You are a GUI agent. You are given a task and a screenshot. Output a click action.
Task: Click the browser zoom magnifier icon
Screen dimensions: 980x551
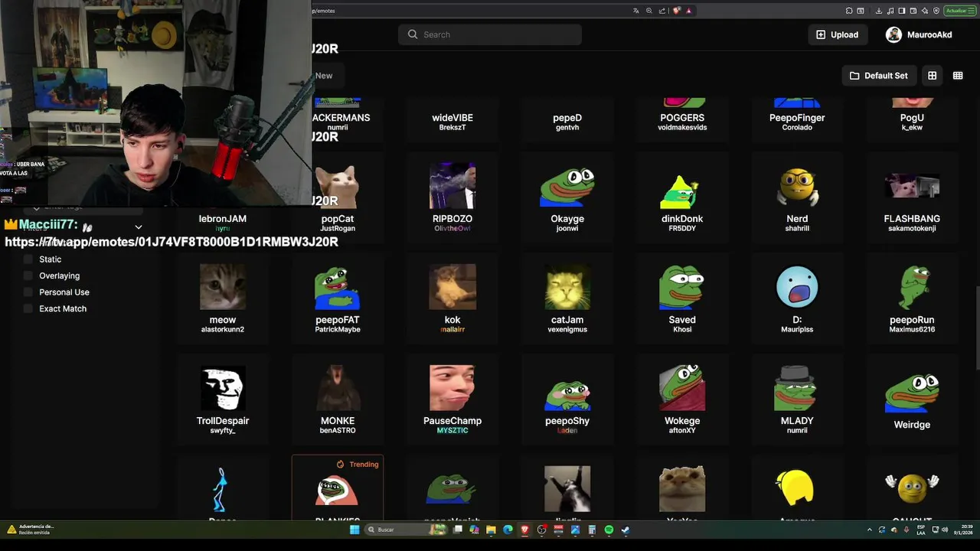click(649, 11)
